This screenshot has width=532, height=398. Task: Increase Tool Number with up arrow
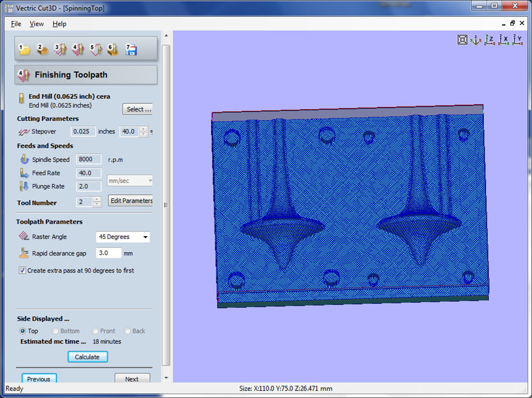(97, 200)
